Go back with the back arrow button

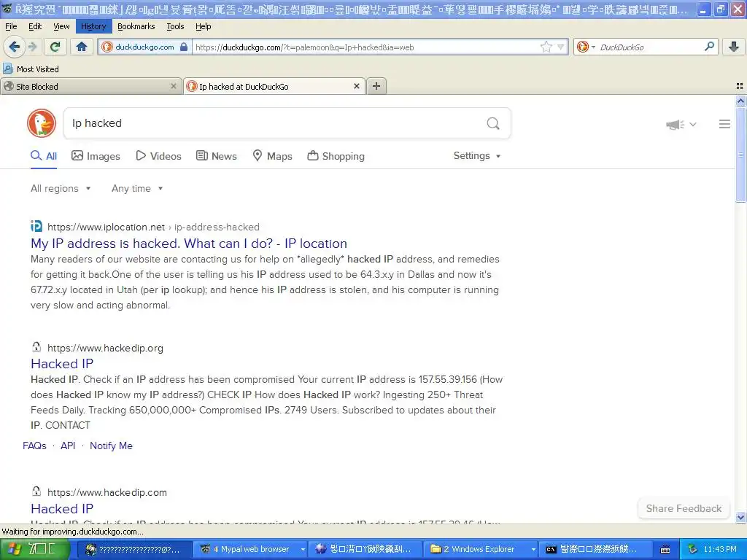coord(14,47)
